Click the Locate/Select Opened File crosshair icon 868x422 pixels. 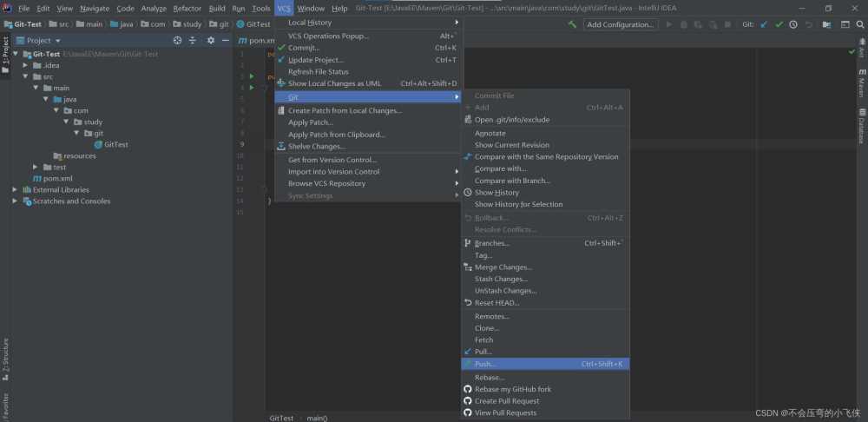pyautogui.click(x=177, y=41)
